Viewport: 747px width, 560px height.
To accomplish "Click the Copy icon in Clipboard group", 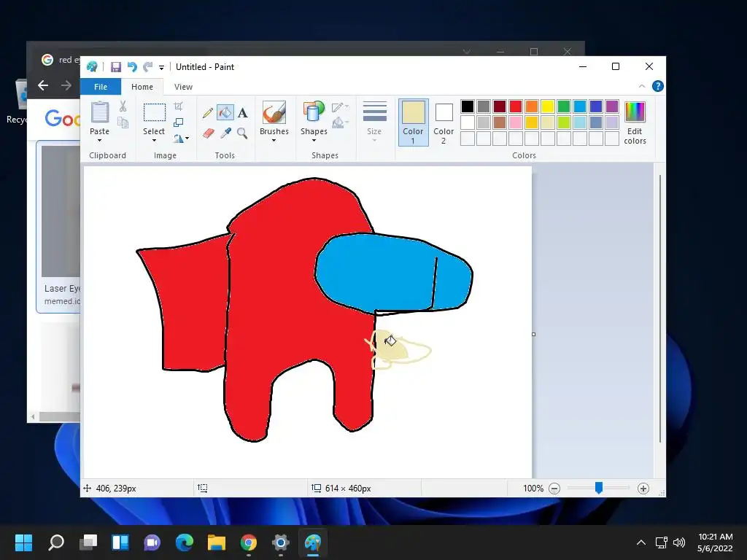I will 123,122.
